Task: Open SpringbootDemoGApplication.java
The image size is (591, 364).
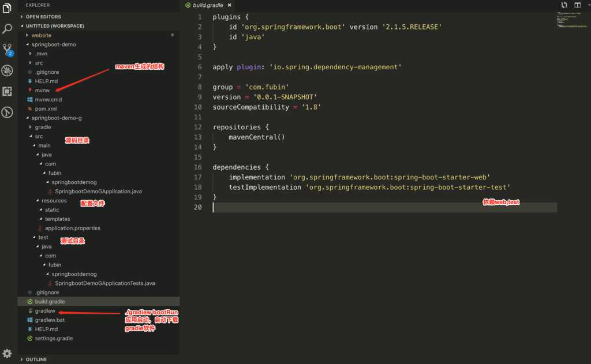Action: pyautogui.click(x=99, y=192)
